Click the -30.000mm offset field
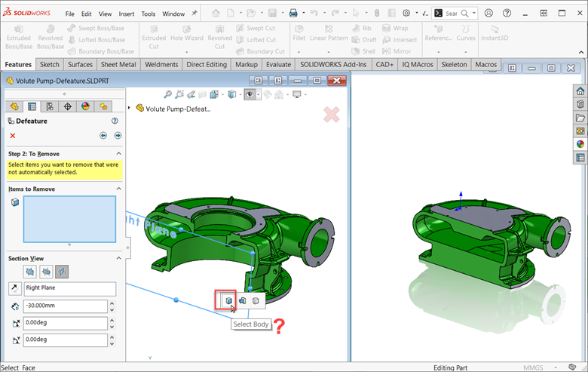Viewport: 588px width, 372px height. point(66,306)
